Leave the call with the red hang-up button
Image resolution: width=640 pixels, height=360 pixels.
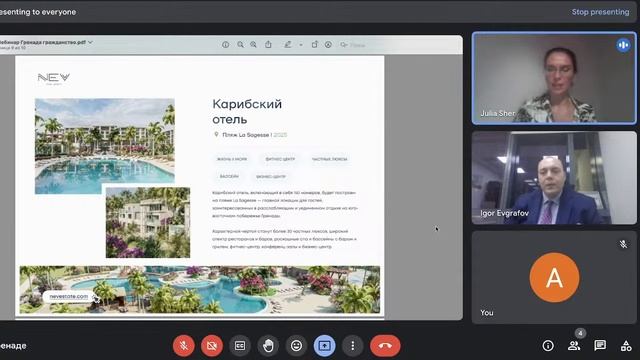(x=385, y=346)
